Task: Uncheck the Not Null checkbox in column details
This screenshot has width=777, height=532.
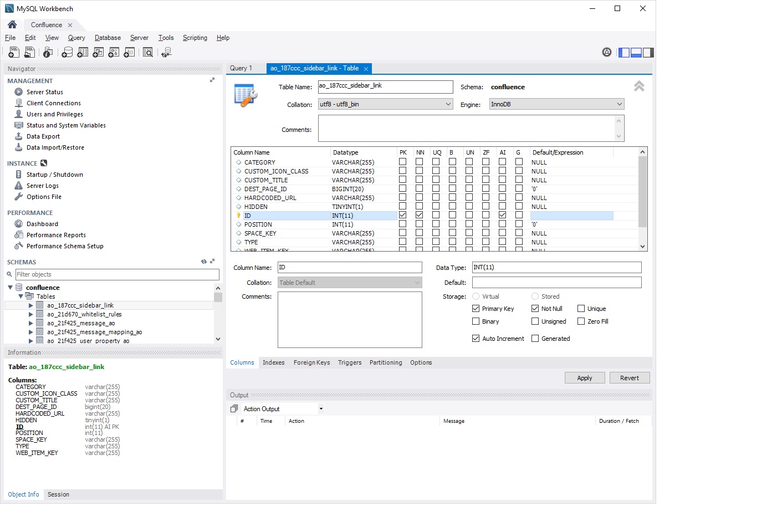Action: point(535,309)
